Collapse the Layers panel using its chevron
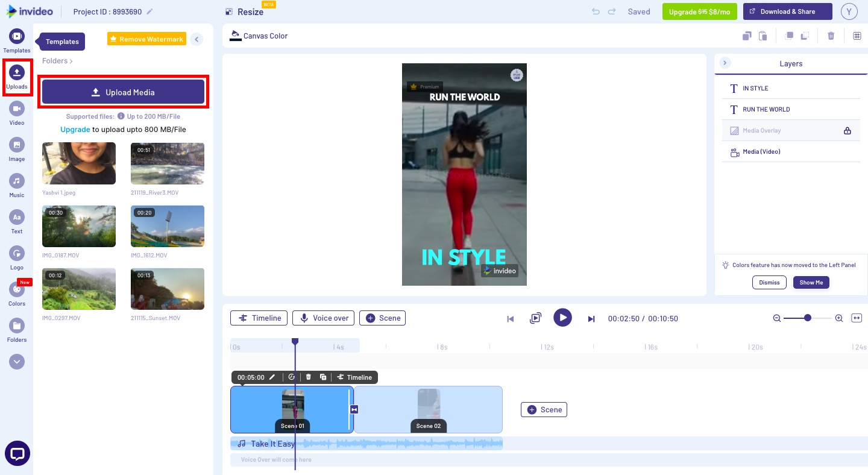 click(x=725, y=63)
